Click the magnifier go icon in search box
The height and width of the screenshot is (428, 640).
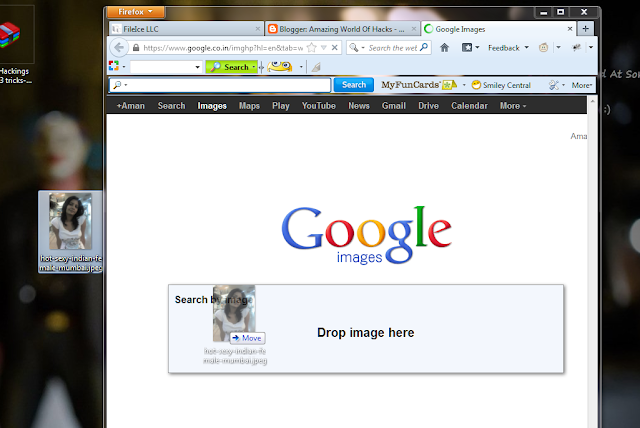coord(424,47)
